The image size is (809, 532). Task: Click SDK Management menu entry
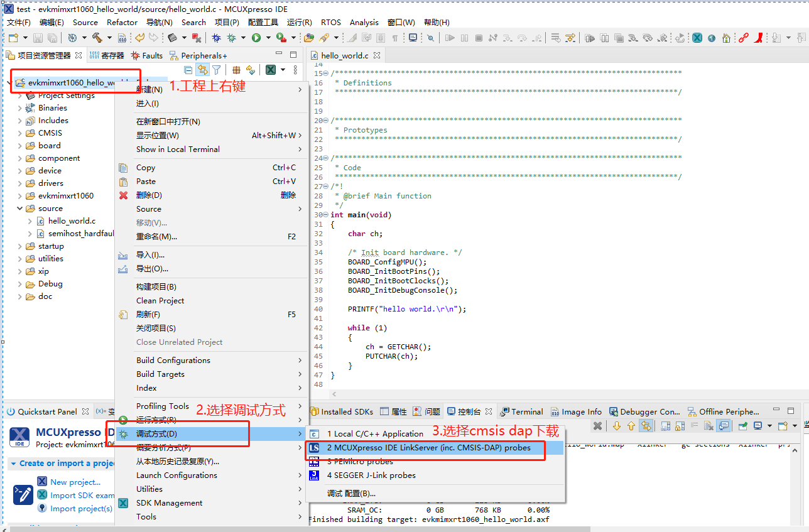tap(211, 503)
